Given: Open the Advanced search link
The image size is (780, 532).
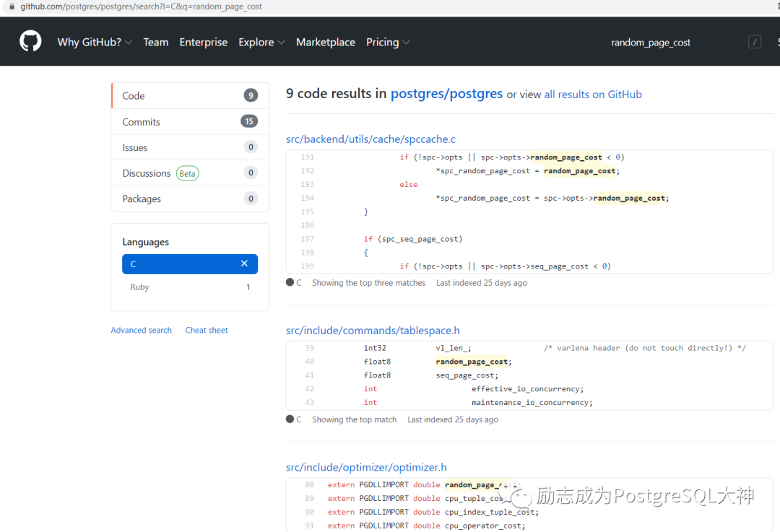Looking at the screenshot, I should tap(142, 330).
